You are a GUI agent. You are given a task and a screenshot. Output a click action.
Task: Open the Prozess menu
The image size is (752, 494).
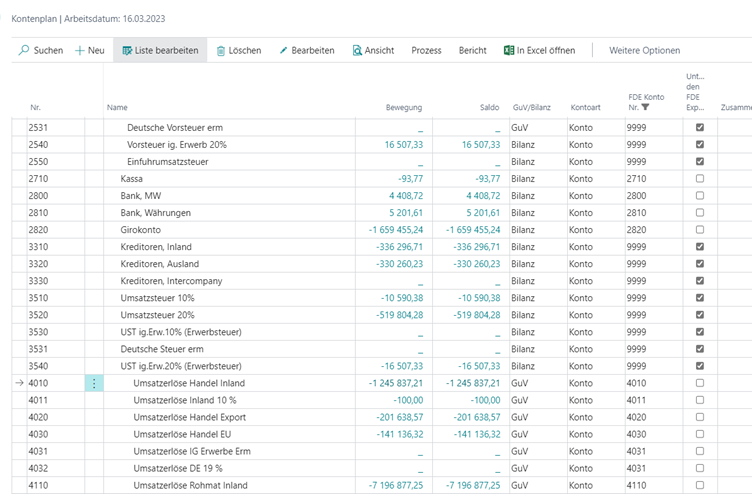(426, 50)
